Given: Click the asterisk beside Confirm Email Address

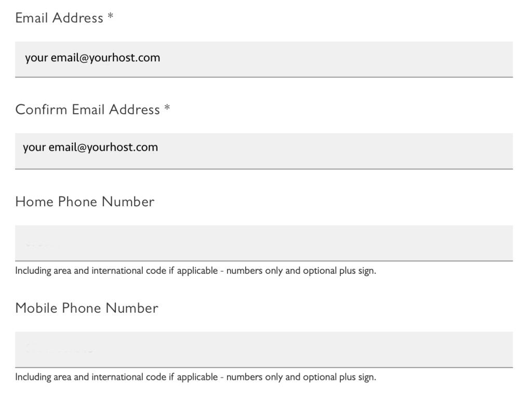Looking at the screenshot, I should tap(167, 110).
